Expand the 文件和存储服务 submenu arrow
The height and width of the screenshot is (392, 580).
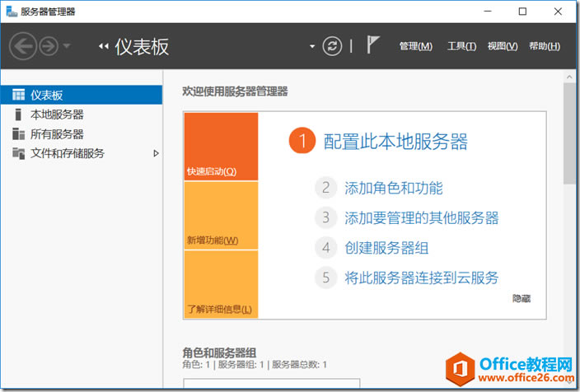point(156,153)
